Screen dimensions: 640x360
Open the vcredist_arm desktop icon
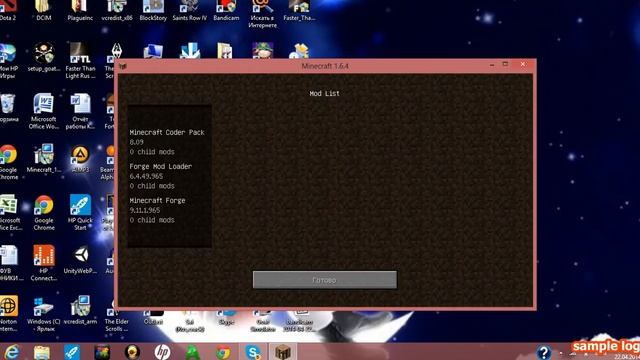tap(80, 310)
